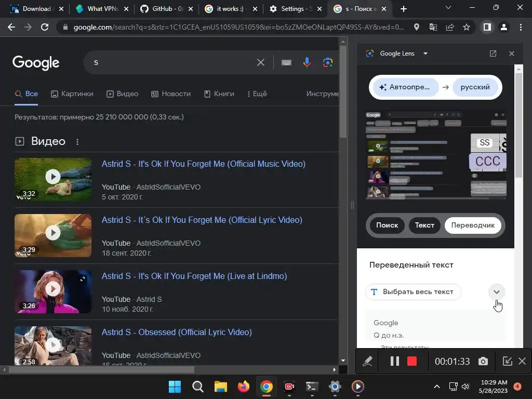
Task: Toggle the browser side panel icon
Action: tap(487, 27)
